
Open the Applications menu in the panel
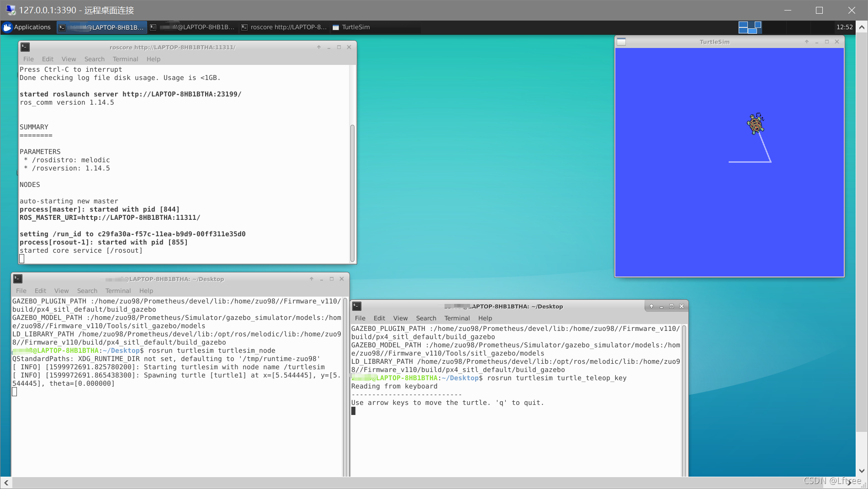click(x=27, y=27)
